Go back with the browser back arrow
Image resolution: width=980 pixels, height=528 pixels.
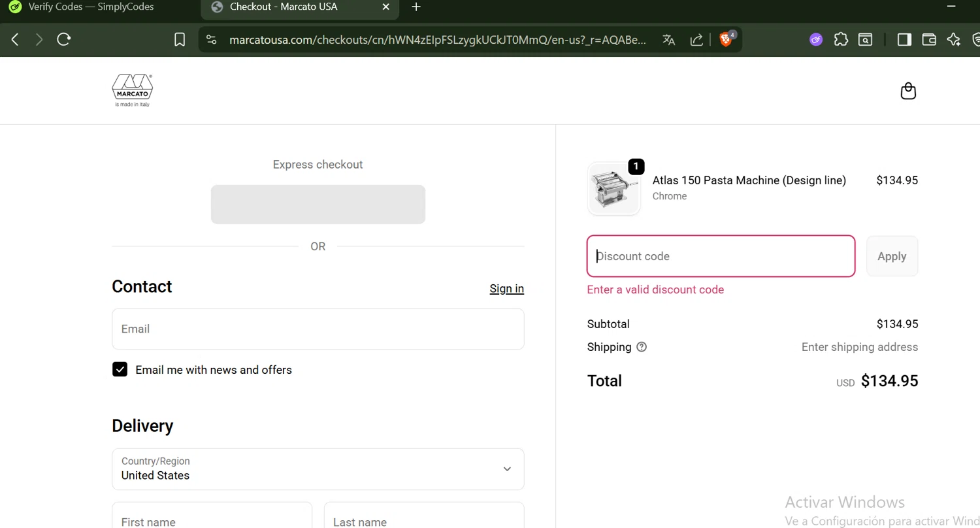(x=15, y=40)
